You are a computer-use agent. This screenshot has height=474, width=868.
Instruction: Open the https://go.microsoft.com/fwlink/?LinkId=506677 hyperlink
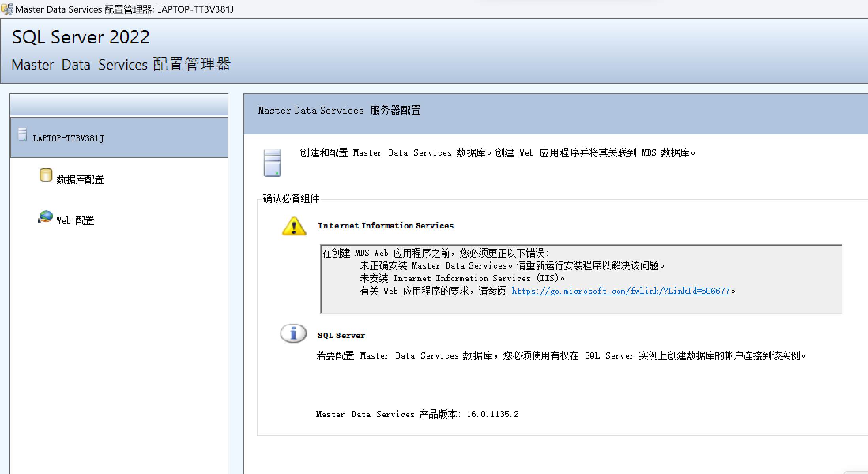619,291
